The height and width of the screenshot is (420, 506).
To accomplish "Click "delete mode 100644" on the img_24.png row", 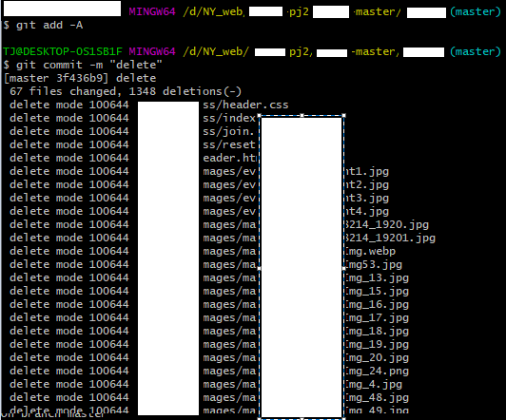I will point(69,371).
